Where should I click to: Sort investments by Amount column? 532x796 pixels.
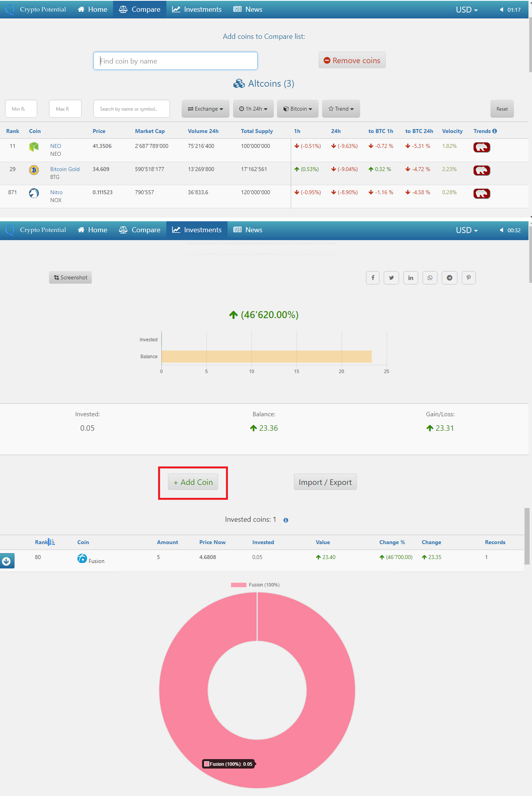pos(168,542)
